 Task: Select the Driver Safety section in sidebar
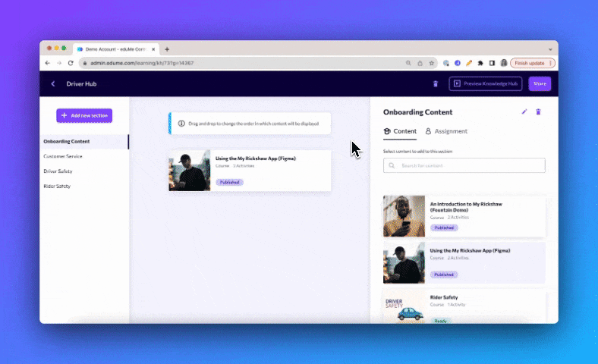tap(58, 171)
